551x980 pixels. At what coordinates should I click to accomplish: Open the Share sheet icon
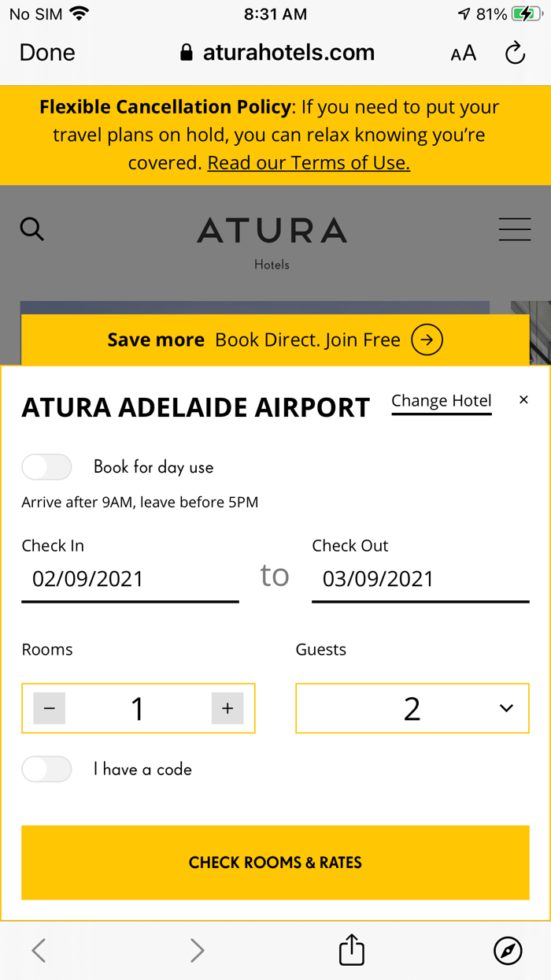coord(351,949)
